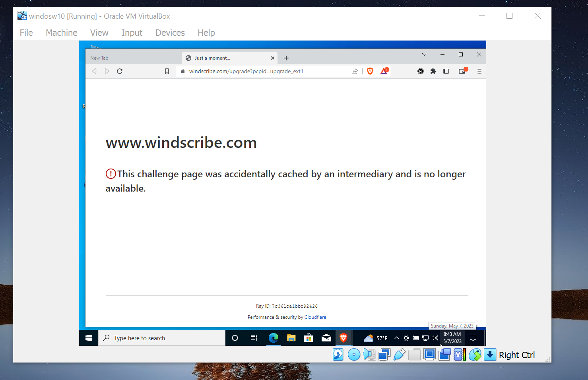The width and height of the screenshot is (588, 380).
Task: Click the www.windscribe.com page heading
Action: tap(181, 143)
